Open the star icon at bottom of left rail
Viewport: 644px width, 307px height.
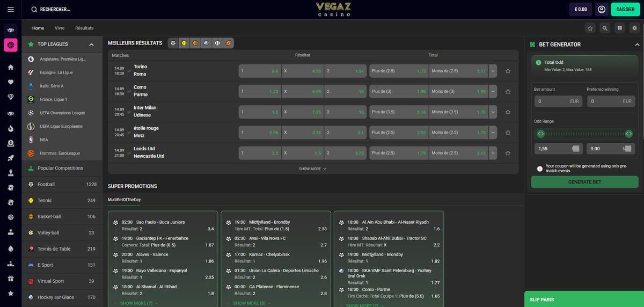11,294
